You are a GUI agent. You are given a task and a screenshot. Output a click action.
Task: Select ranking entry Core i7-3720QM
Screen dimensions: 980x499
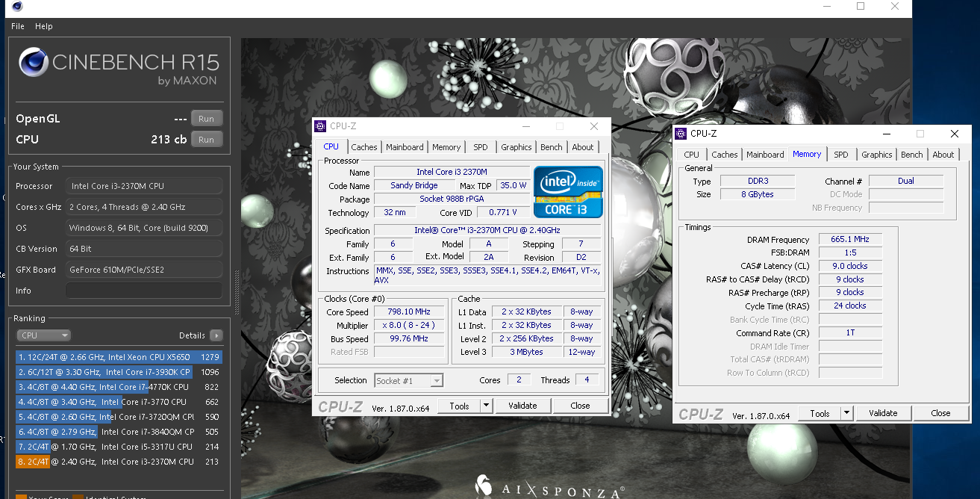[x=119, y=417]
